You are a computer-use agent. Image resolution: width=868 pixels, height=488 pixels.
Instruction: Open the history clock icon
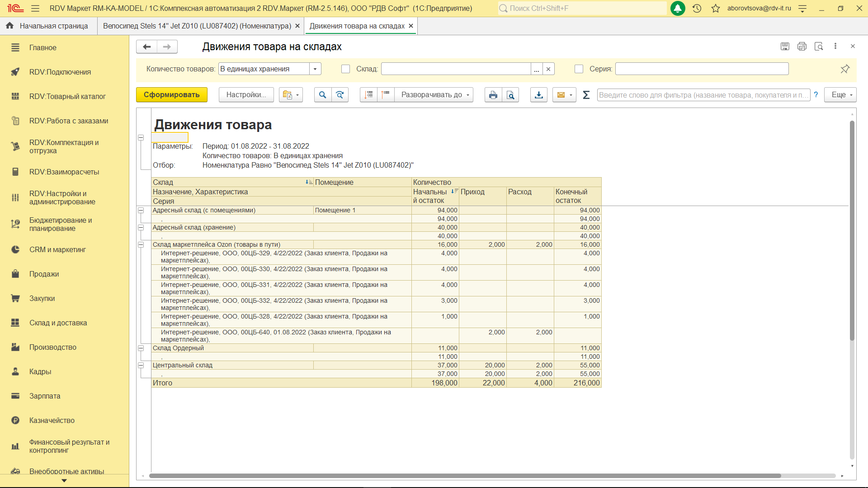pos(697,8)
